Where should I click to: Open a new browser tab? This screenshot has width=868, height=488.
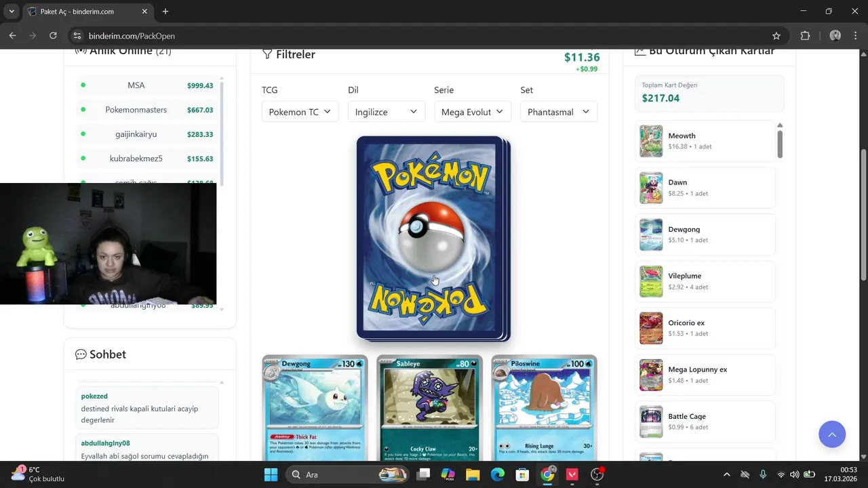(165, 12)
